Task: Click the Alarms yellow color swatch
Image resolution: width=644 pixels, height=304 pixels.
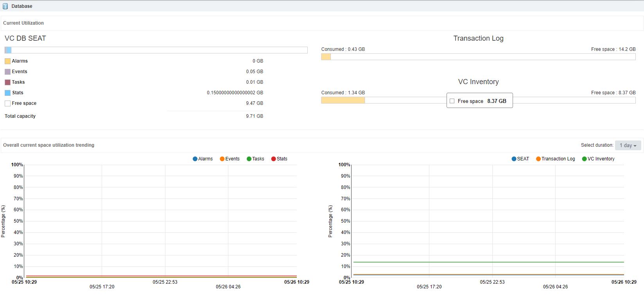Action: click(7, 61)
